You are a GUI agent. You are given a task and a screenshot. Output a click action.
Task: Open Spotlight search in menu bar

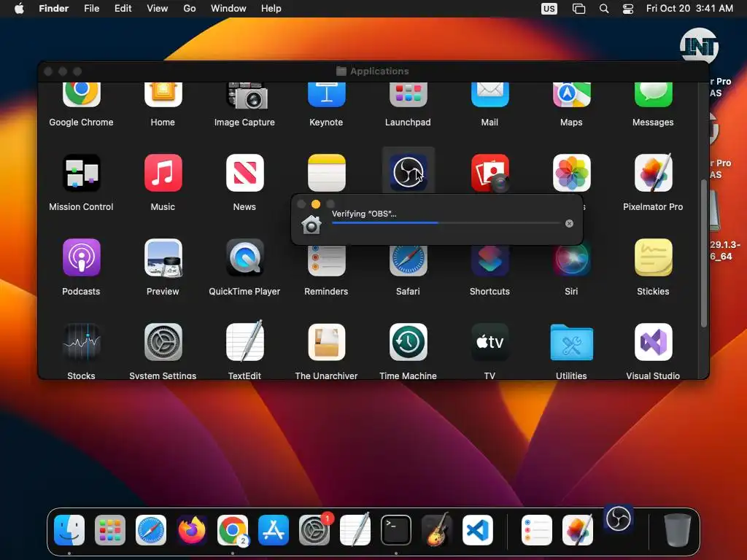603,9
